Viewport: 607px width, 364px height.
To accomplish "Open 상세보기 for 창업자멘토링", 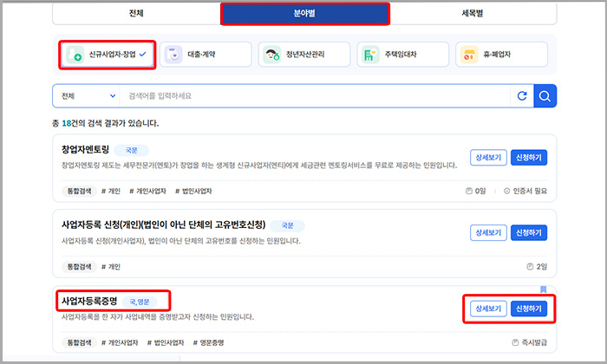I will point(488,158).
